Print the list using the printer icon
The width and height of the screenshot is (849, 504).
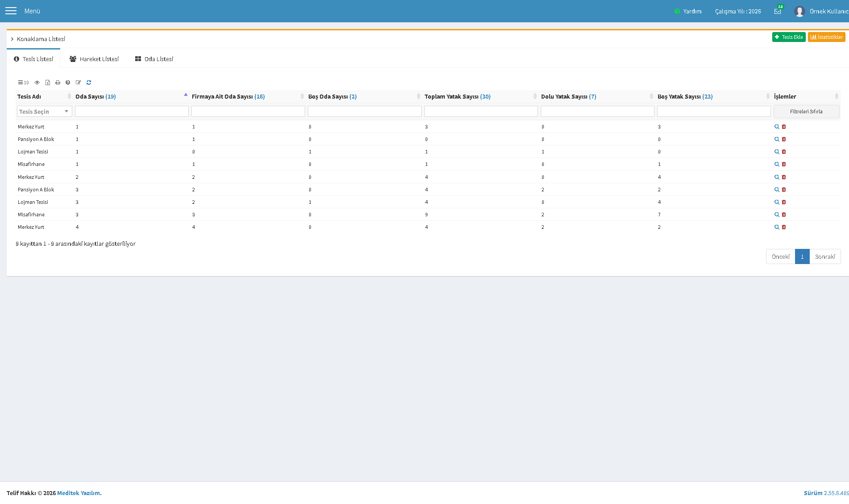click(58, 83)
